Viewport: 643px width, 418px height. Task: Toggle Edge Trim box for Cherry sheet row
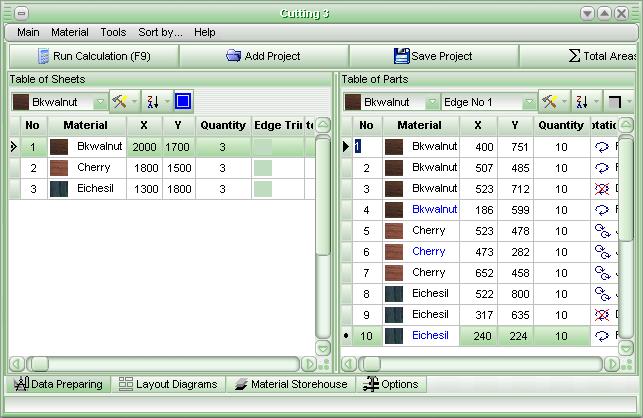click(x=262, y=168)
